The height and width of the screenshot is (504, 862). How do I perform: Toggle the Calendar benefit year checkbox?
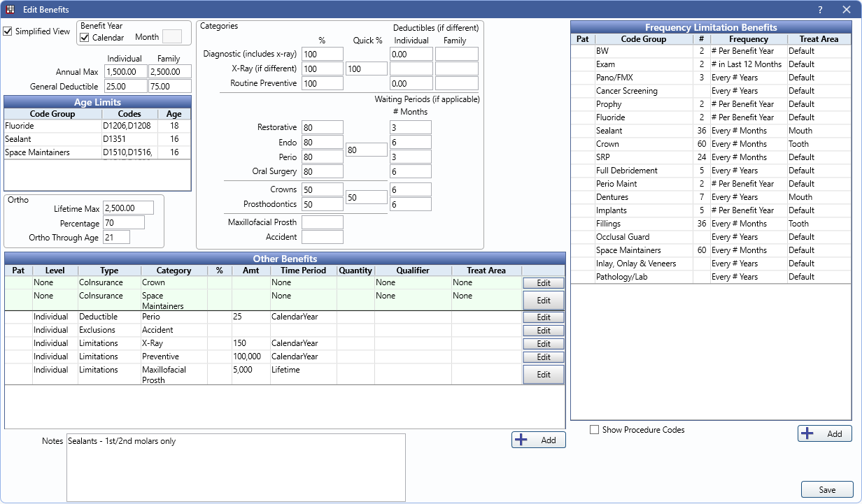tap(85, 37)
